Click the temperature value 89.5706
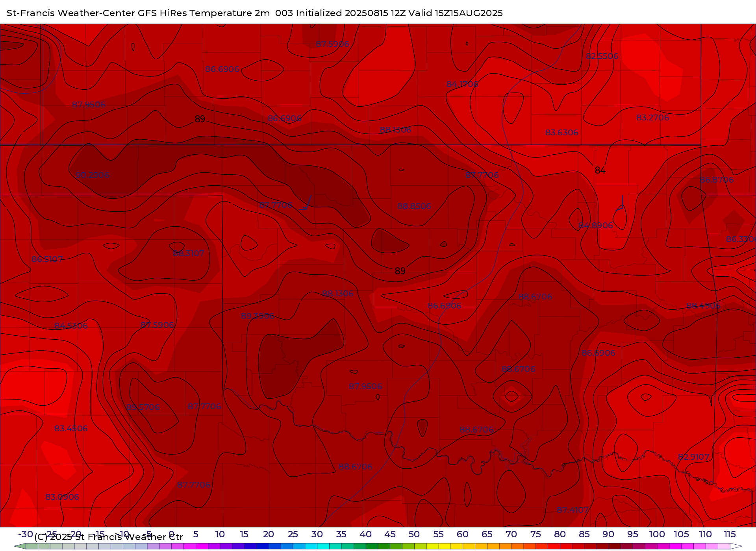The image size is (756, 551). click(143, 407)
